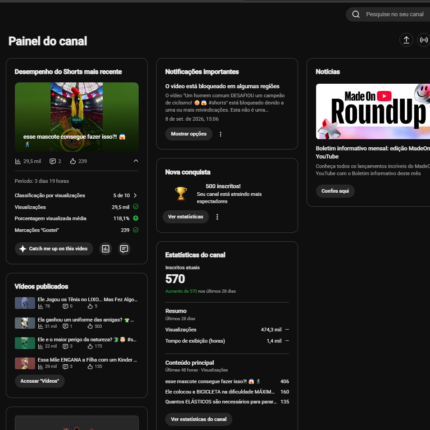Click likes icon on 'Ele ganhou um uniforme' row
Image resolution: width=430 pixels, height=430 pixels.
(90, 326)
